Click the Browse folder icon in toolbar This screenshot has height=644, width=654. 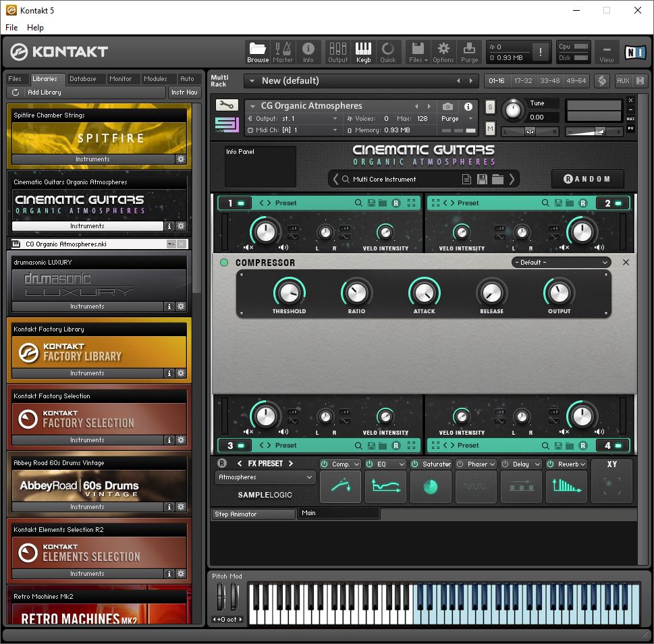(x=258, y=52)
